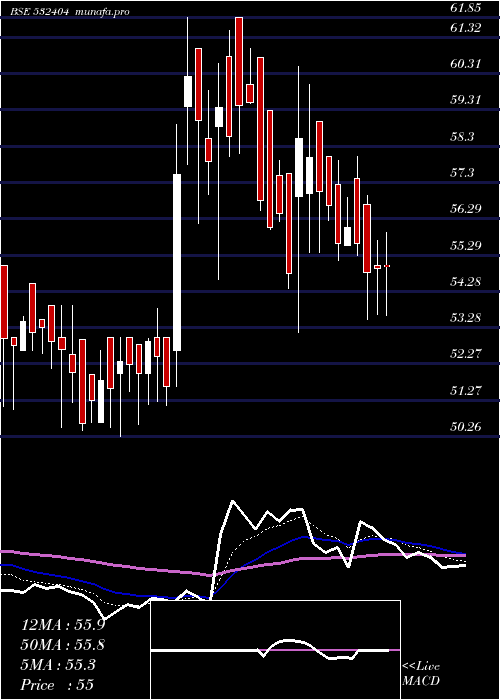Click the 54.28 price level label

[465, 282]
